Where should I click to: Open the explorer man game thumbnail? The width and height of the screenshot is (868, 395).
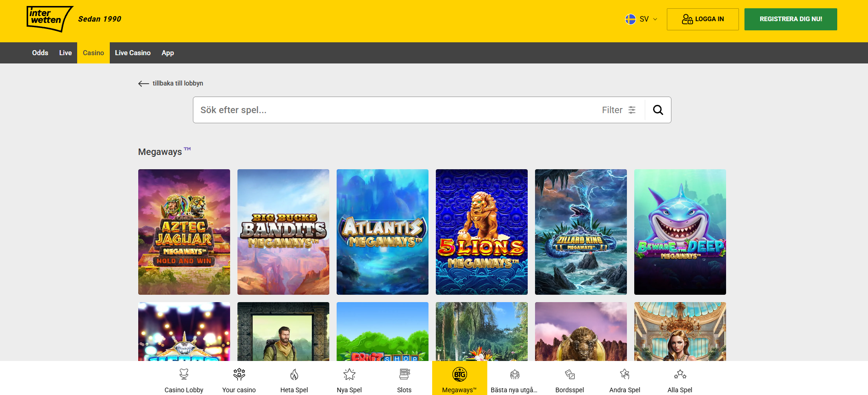click(283, 332)
